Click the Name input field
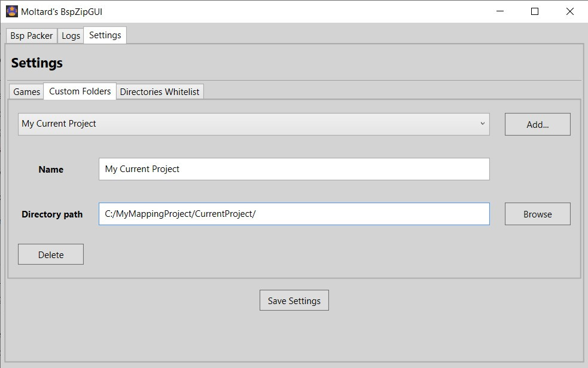 pos(293,169)
